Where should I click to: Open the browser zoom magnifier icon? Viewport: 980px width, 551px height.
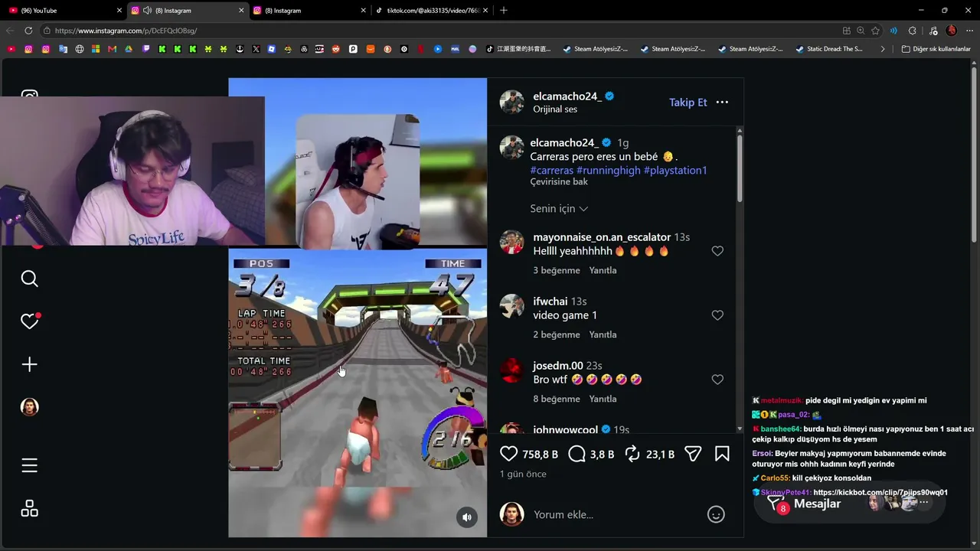pos(861,31)
